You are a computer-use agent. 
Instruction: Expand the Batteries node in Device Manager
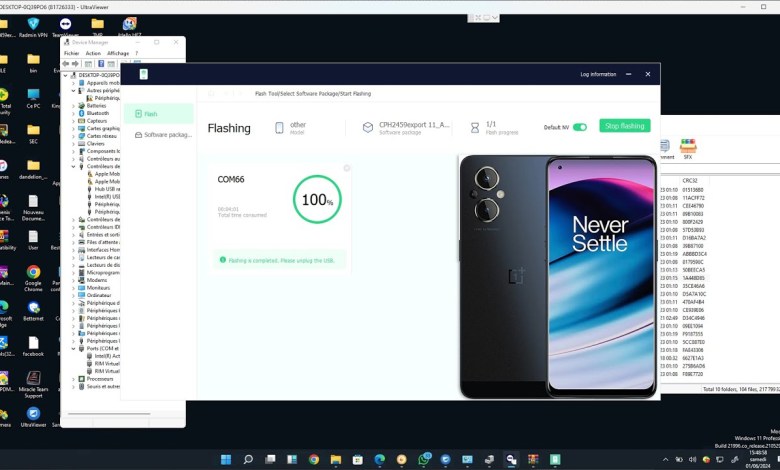(x=73, y=105)
